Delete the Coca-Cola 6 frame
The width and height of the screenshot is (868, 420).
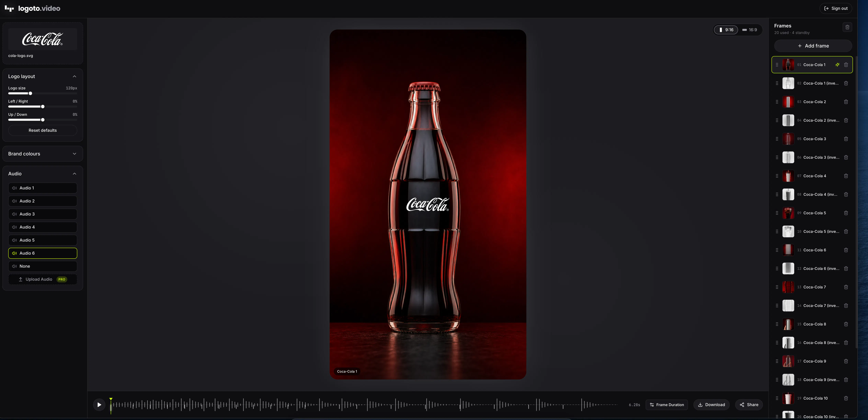point(846,250)
